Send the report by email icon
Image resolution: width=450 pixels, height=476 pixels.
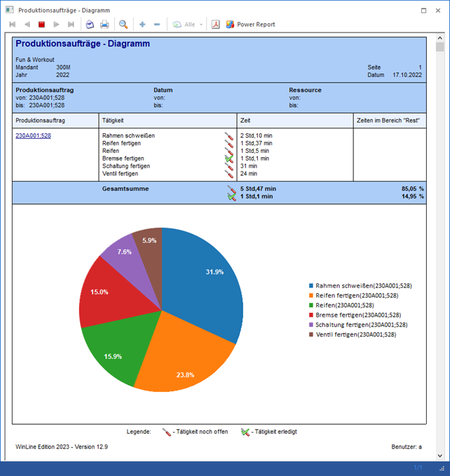[90, 25]
